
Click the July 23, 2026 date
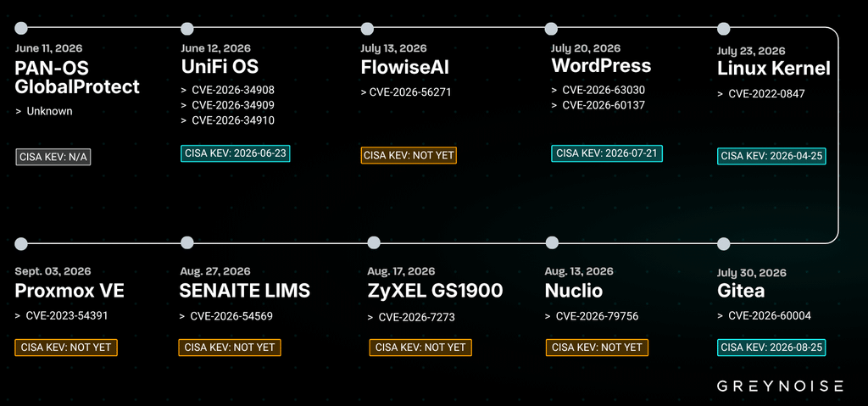coord(751,51)
